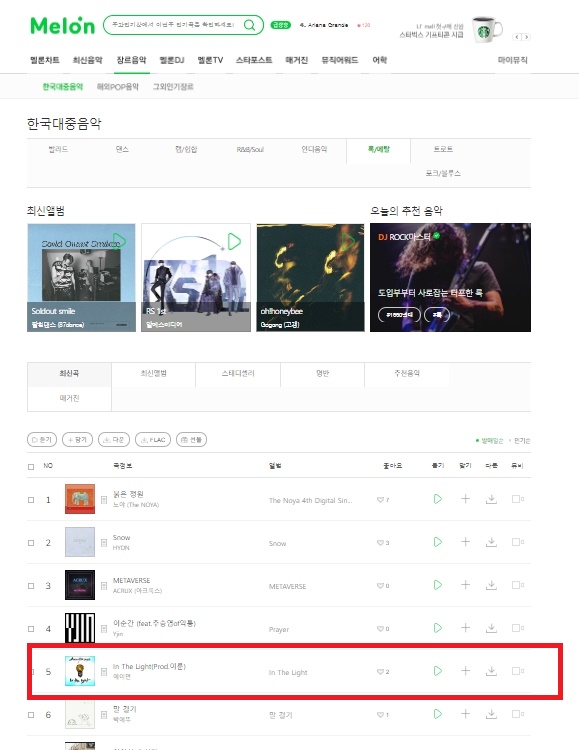
Task: Add the Snow track to playlist
Action: [465, 542]
